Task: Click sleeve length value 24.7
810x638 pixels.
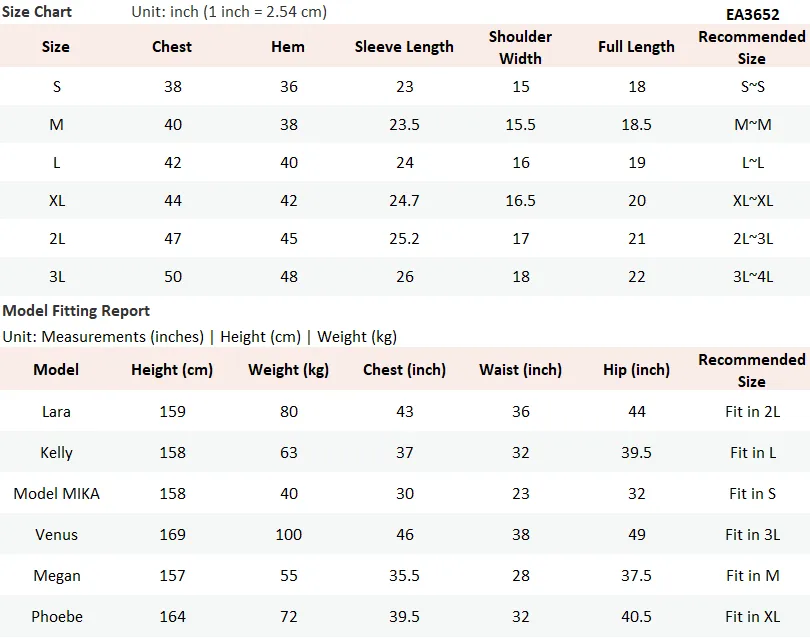Action: tap(404, 200)
